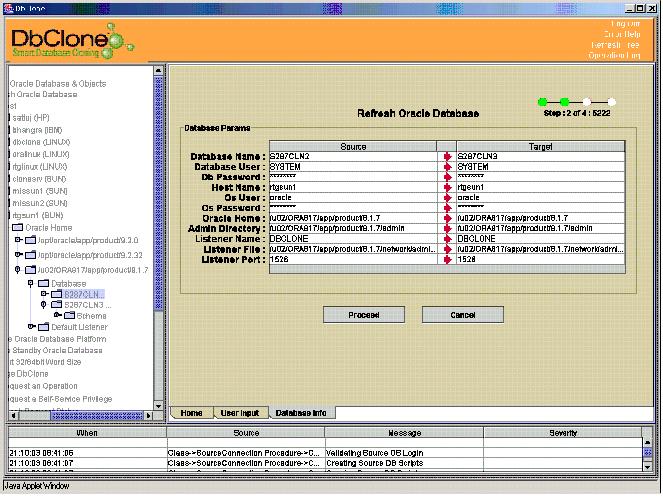663x496 pixels.
Task: Click red arrow in Host Name row
Action: click(x=447, y=187)
